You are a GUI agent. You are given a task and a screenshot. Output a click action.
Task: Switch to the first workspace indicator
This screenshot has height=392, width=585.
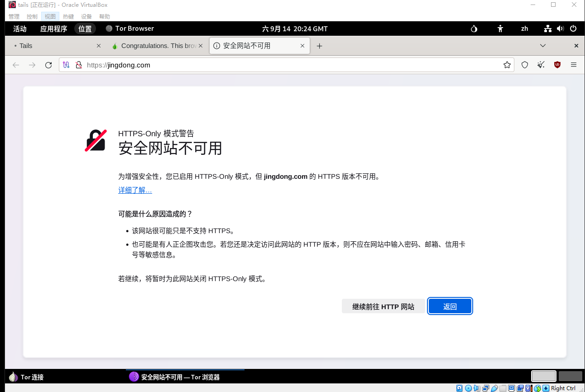click(x=543, y=376)
